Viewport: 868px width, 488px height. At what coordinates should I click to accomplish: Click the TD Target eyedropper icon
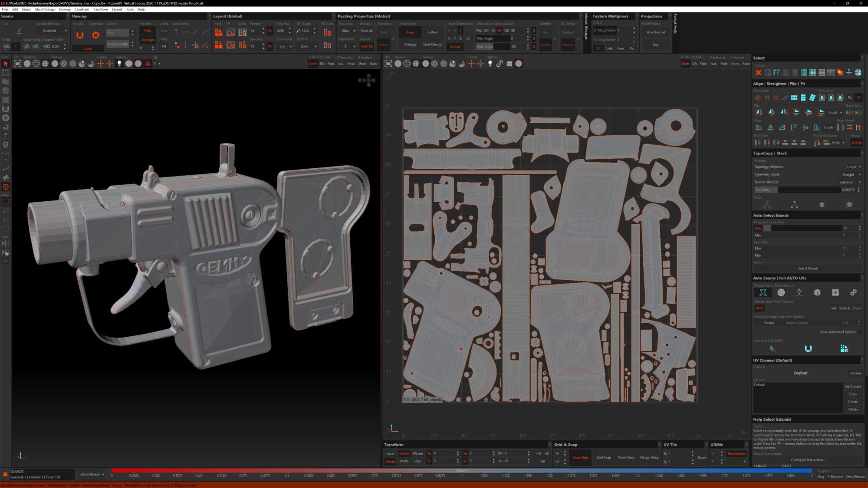click(298, 31)
